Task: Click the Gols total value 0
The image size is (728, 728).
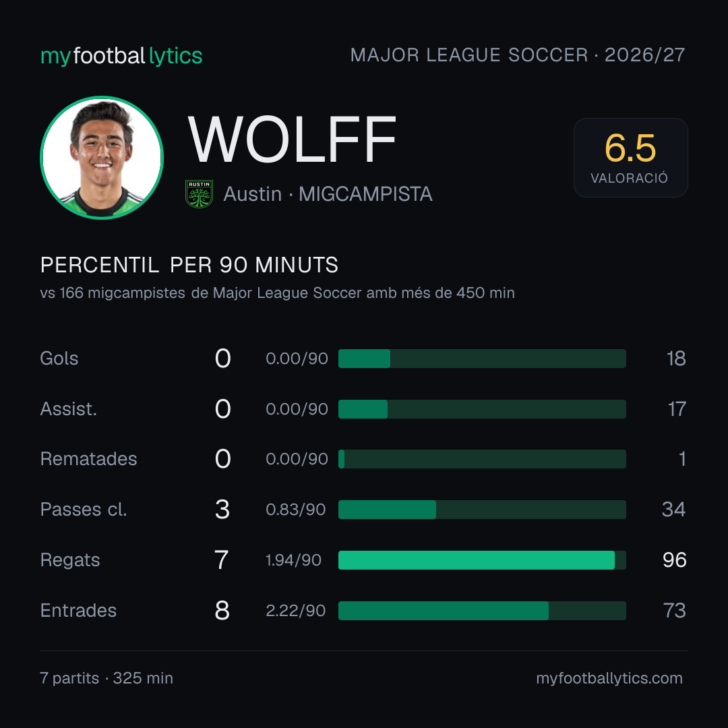Action: [x=223, y=359]
